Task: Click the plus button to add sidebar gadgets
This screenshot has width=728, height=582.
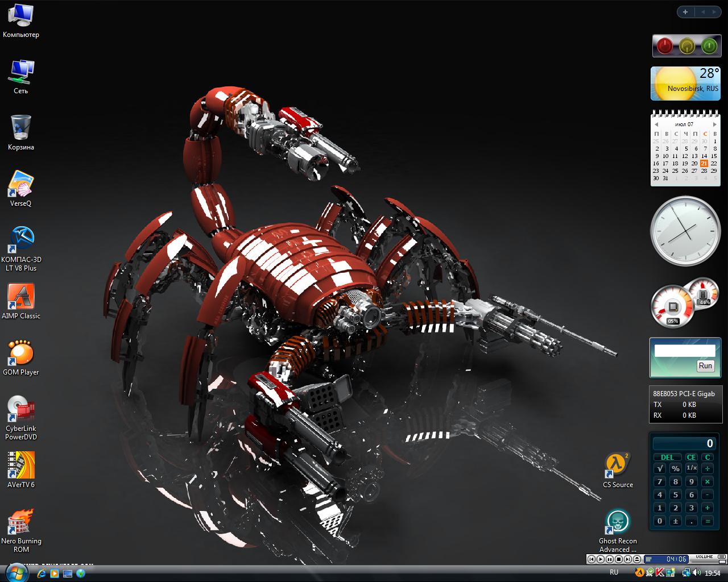Action: [685, 12]
